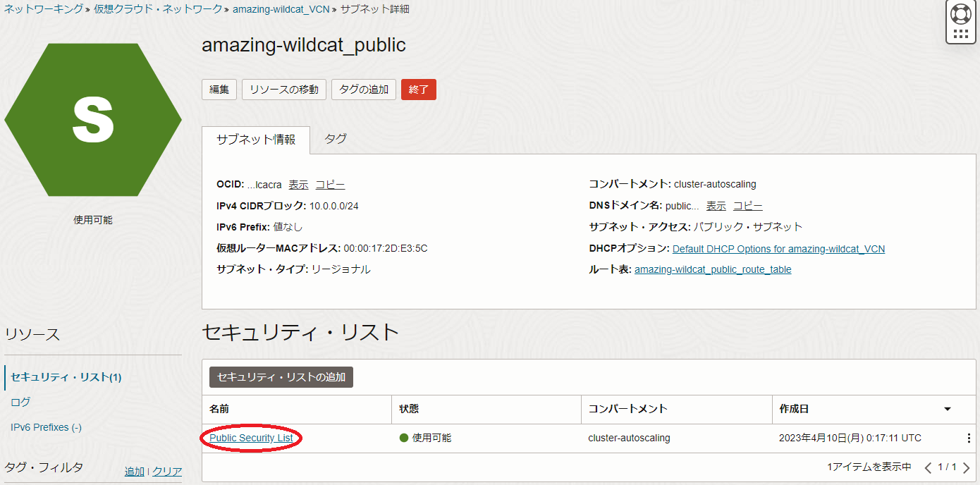Click the life-ring help icon

[x=960, y=13]
